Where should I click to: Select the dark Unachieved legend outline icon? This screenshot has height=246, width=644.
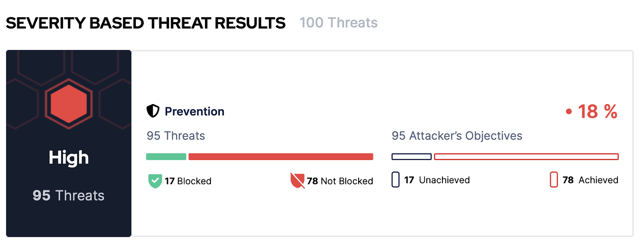[x=396, y=180]
